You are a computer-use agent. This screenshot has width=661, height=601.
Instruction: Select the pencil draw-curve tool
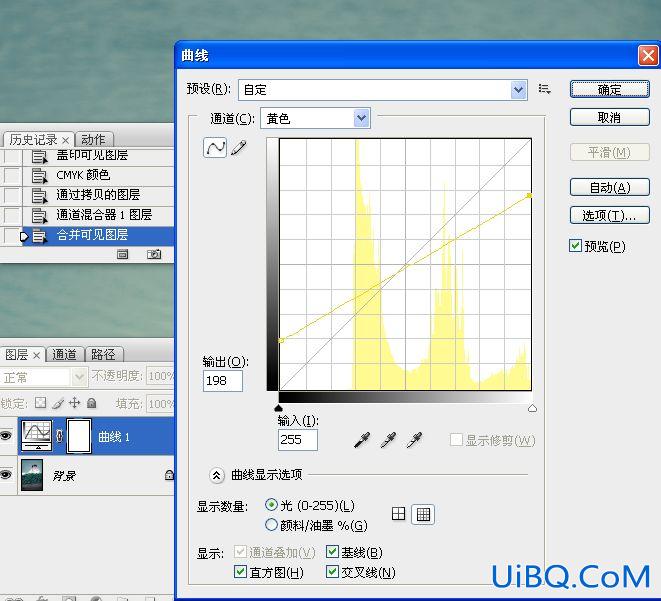point(238,148)
